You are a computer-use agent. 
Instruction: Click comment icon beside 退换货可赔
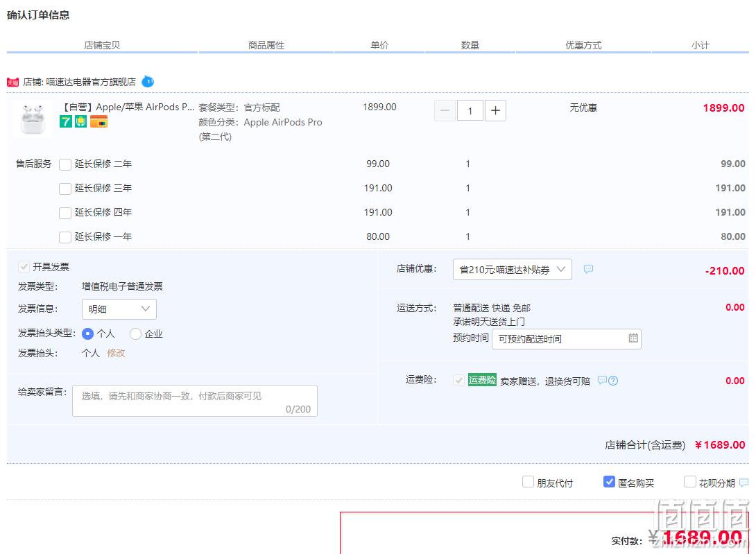[602, 380]
